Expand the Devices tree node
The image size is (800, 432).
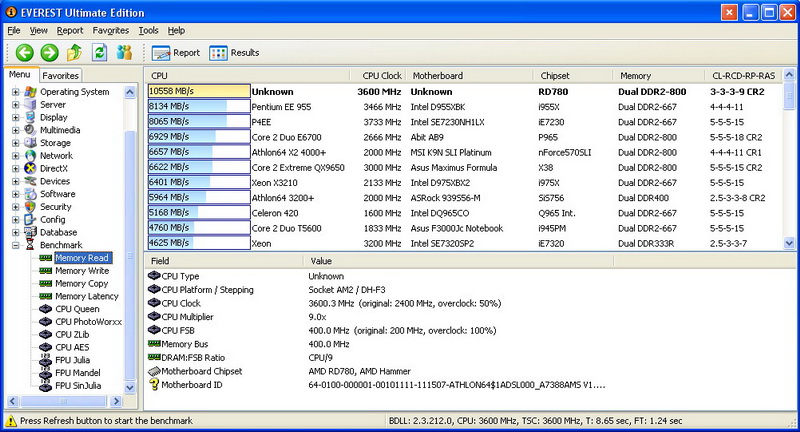coord(16,181)
